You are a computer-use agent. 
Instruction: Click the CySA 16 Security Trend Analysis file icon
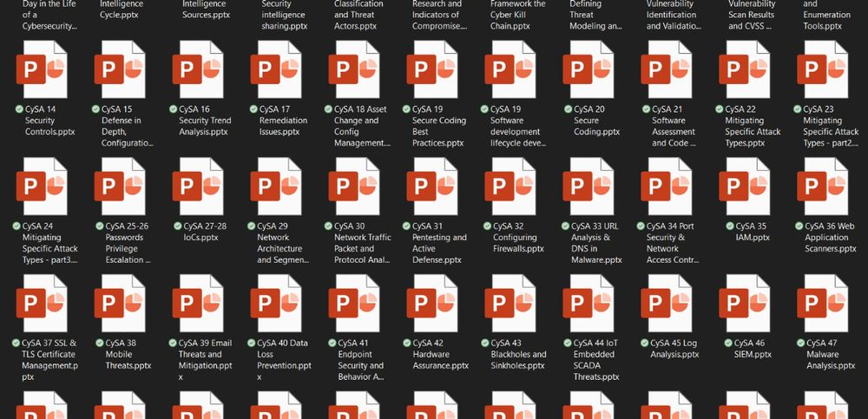(197, 69)
